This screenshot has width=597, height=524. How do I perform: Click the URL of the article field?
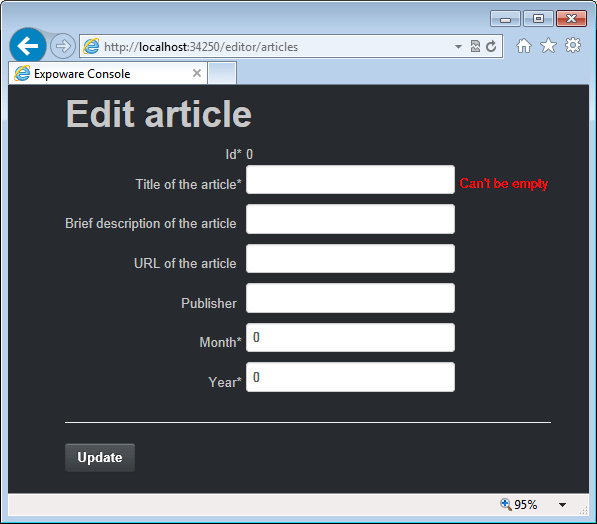coord(350,259)
